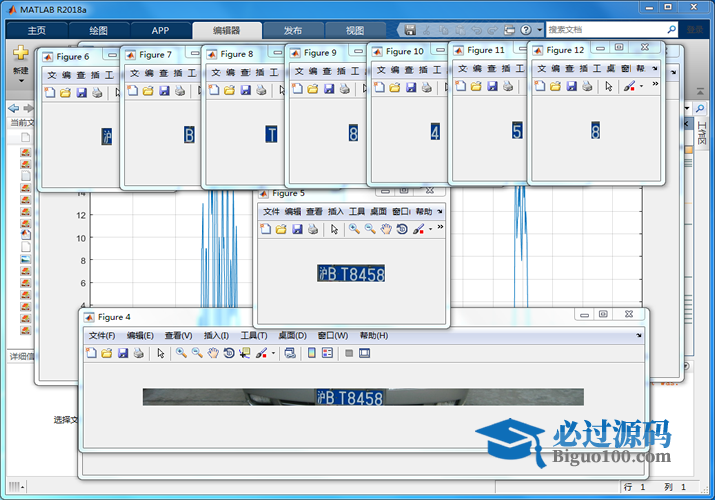The width and height of the screenshot is (715, 500).
Task: Click the Save icon in Figure 5 toolbar
Action: [297, 229]
